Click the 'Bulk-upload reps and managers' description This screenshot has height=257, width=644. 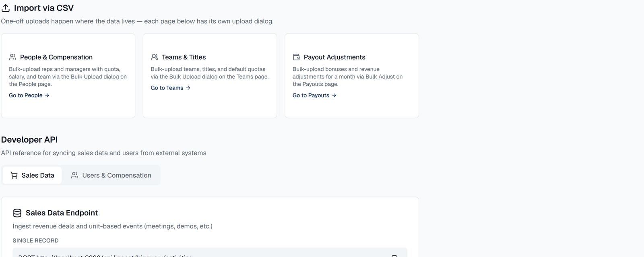[68, 77]
